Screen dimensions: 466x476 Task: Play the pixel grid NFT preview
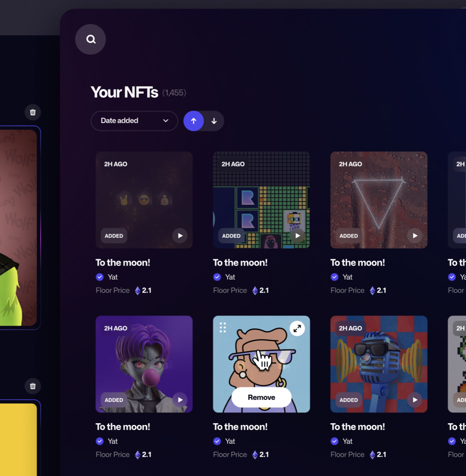297,236
